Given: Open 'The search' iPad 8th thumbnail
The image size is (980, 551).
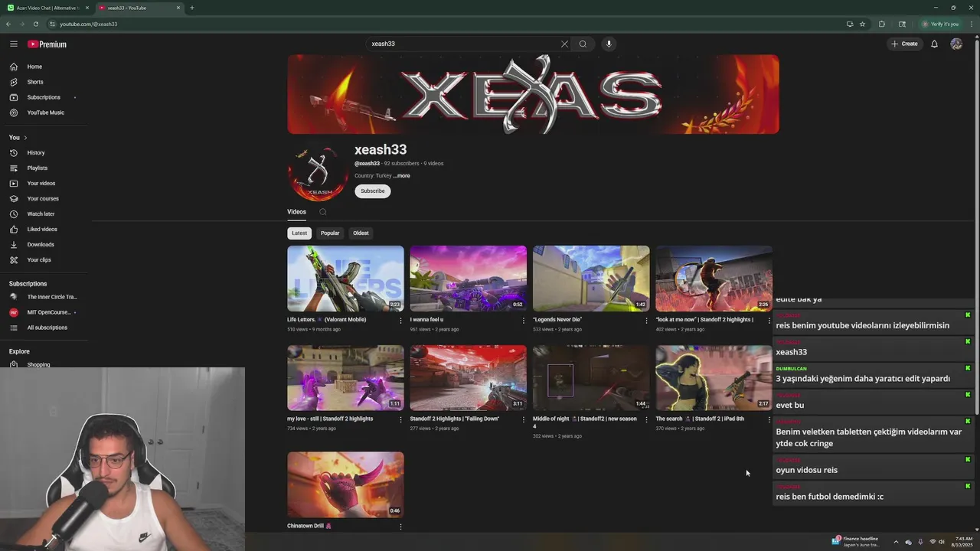Looking at the screenshot, I should [x=714, y=377].
